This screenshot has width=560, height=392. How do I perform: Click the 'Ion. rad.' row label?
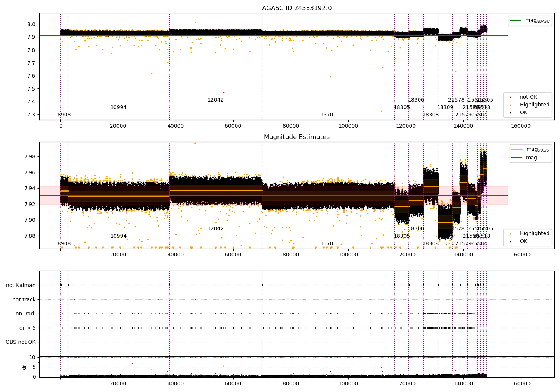pyautogui.click(x=25, y=314)
